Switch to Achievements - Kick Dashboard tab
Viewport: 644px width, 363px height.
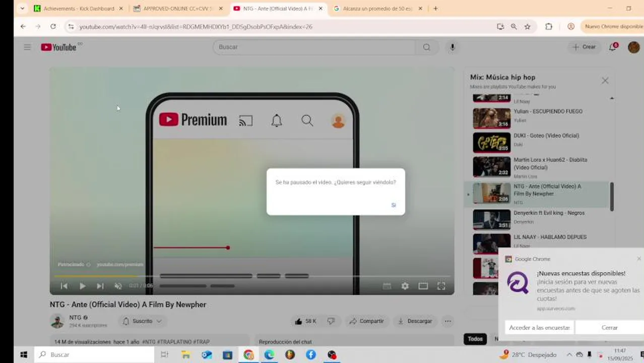[x=78, y=9]
